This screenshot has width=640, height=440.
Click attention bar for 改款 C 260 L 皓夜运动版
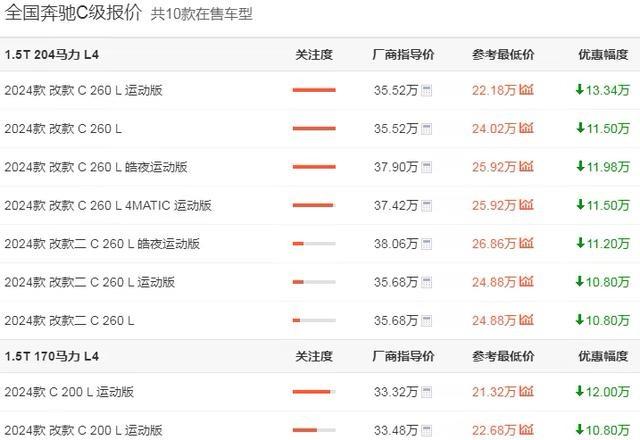pos(314,167)
